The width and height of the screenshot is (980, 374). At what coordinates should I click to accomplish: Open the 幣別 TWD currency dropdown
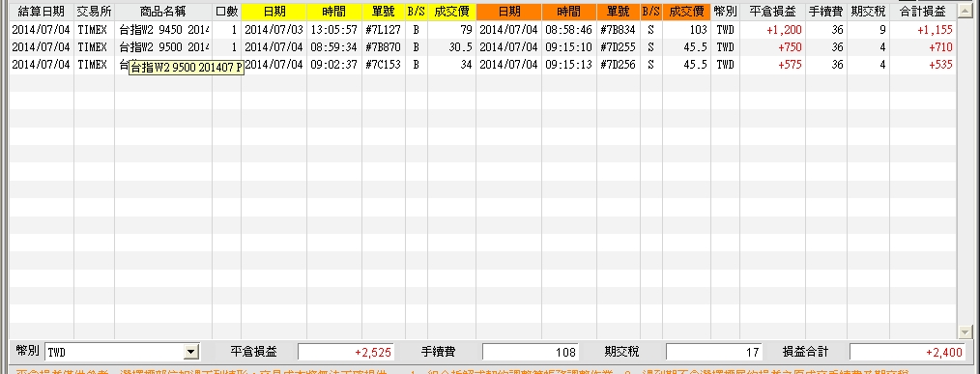pos(191,352)
